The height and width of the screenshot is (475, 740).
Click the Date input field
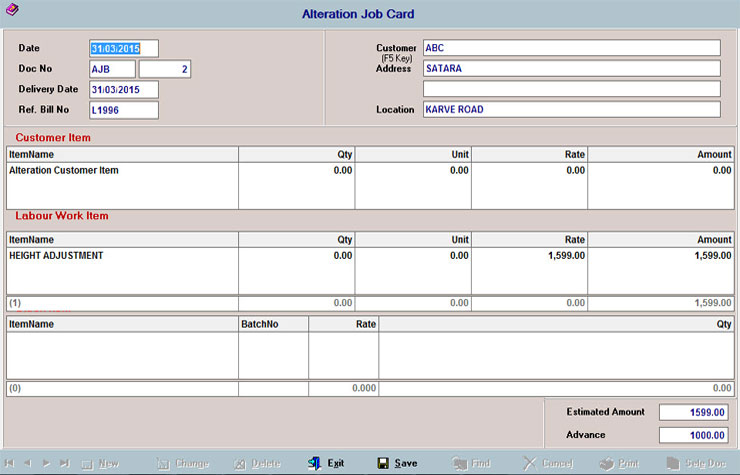pos(123,49)
